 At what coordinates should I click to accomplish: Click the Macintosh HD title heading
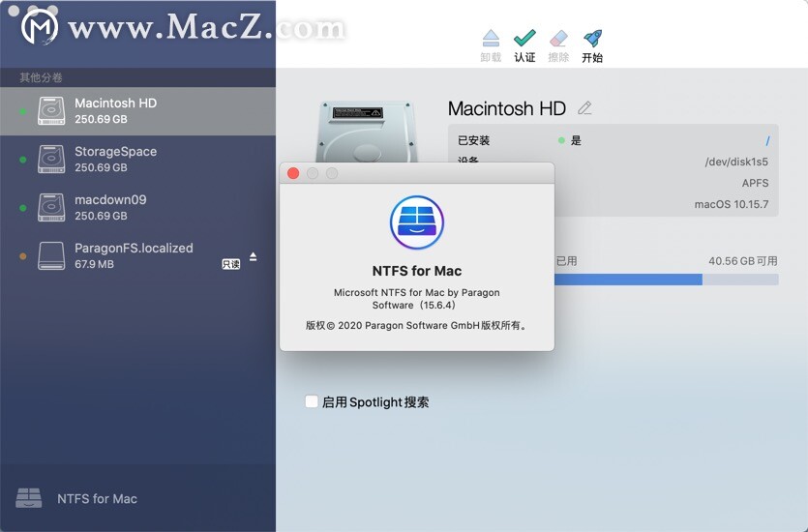[x=506, y=108]
